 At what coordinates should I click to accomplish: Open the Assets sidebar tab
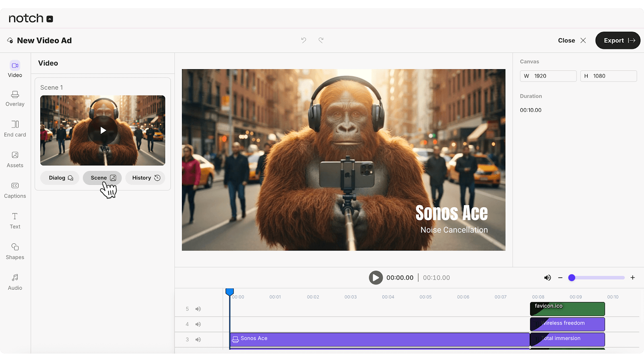tap(15, 160)
